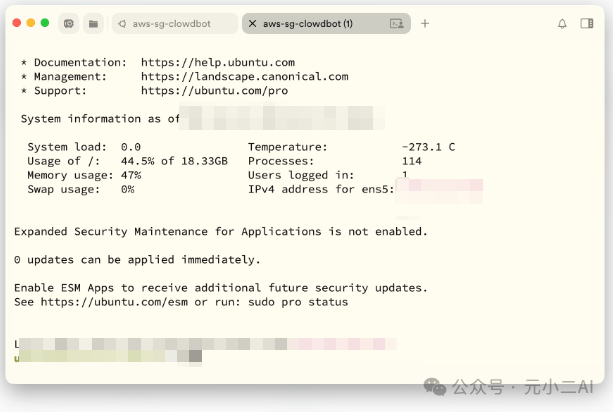Click the snapshot camera icon in toolbar

pyautogui.click(x=69, y=24)
